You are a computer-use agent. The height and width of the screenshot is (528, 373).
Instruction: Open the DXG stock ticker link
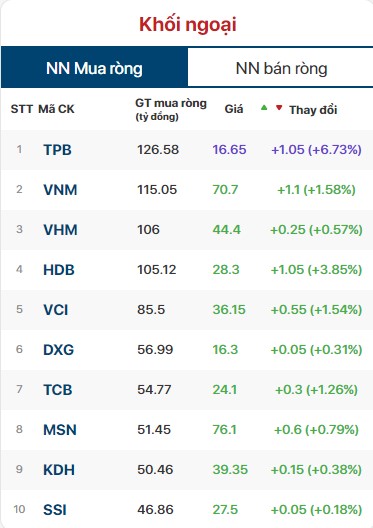59,350
